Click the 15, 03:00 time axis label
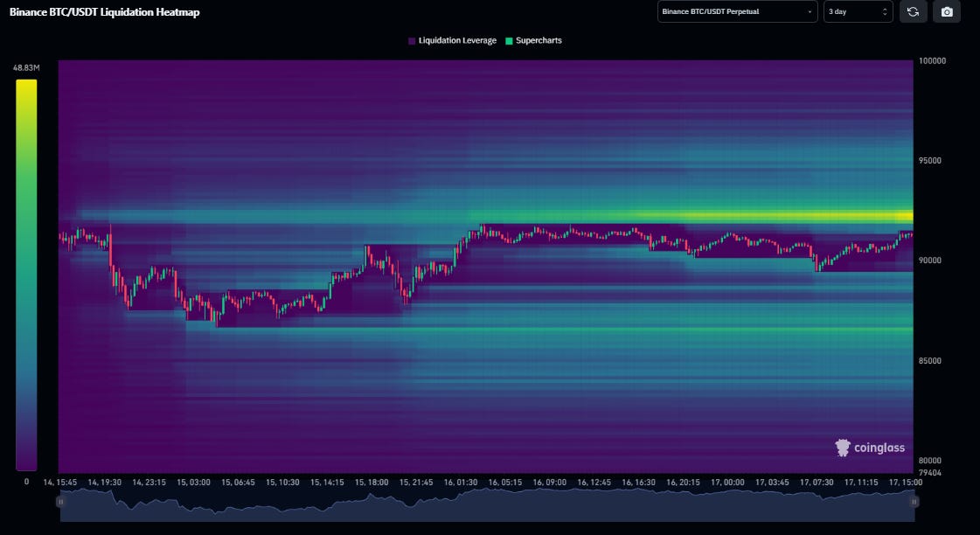 point(193,483)
